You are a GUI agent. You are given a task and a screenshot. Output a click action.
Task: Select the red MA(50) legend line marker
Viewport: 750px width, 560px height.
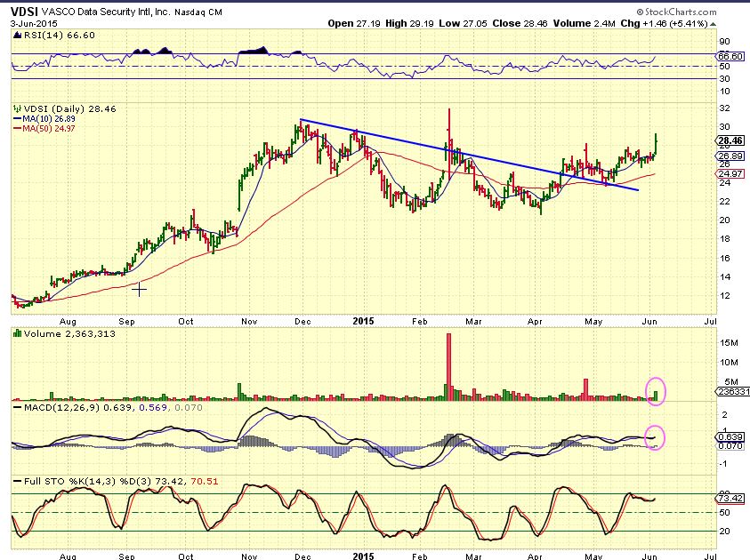click(15, 128)
